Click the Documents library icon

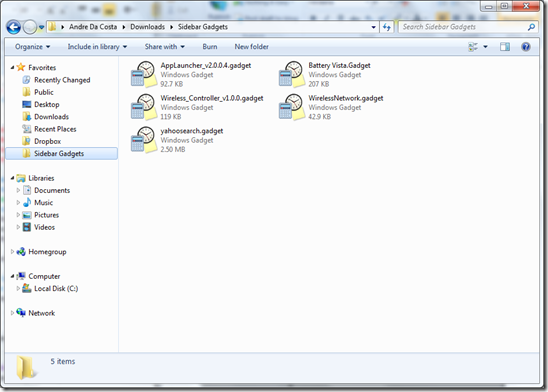click(27, 190)
